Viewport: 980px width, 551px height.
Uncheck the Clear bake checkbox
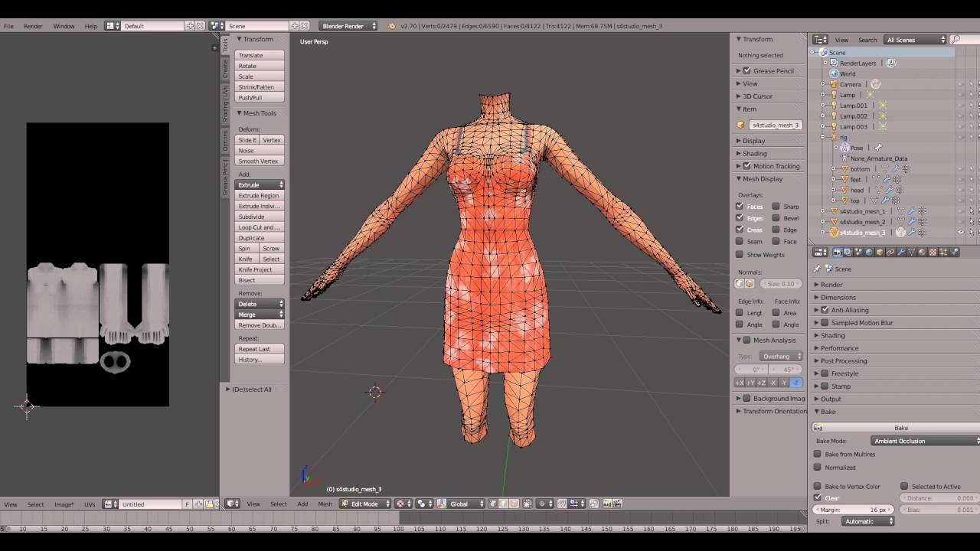[817, 497]
